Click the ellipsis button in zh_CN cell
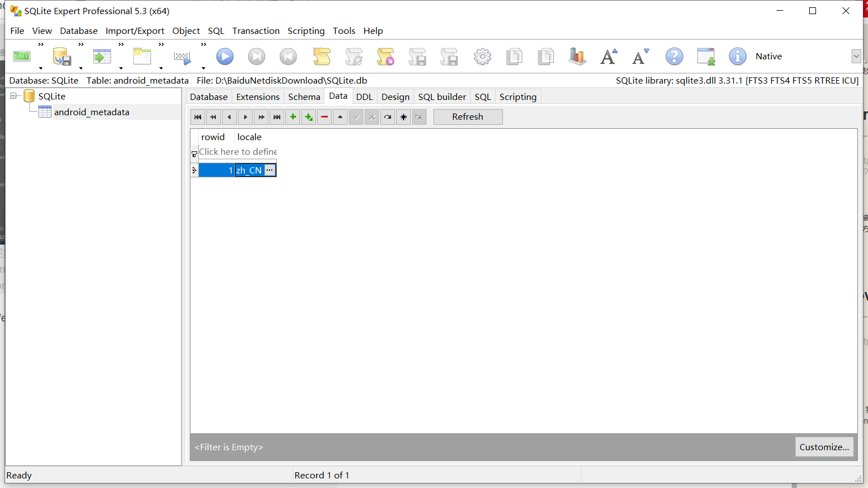The width and height of the screenshot is (868, 488). [x=270, y=170]
